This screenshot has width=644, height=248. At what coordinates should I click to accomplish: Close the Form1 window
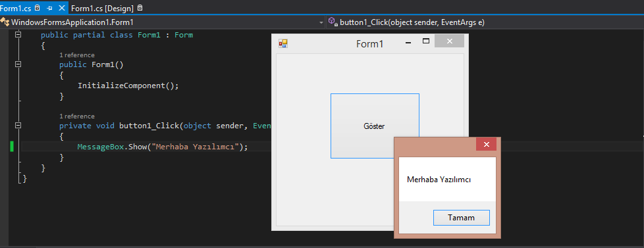449,41
